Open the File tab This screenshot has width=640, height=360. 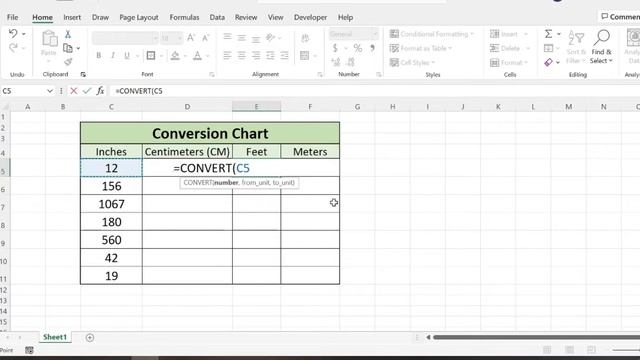click(x=13, y=17)
